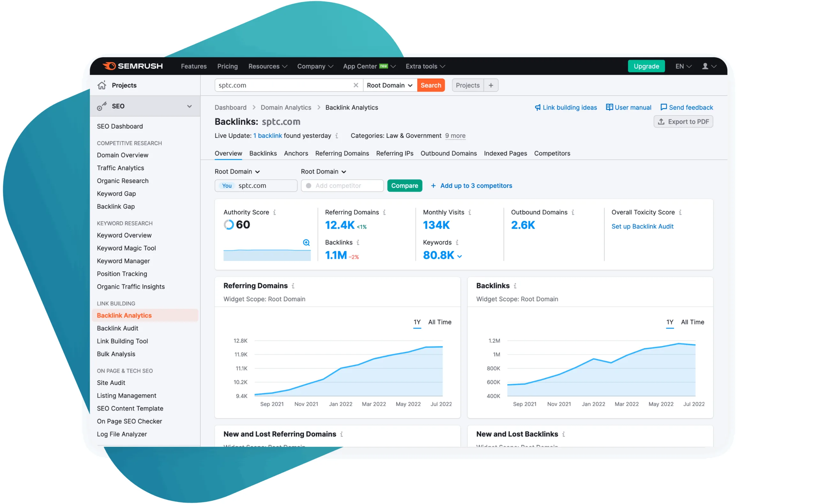Open Keyword Magic Tool in sidebar
Viewport: 817px width, 504px height.
pyautogui.click(x=126, y=248)
